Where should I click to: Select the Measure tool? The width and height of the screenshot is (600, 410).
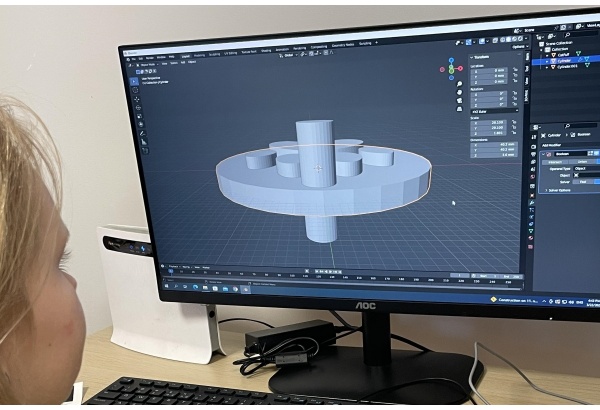(x=144, y=142)
